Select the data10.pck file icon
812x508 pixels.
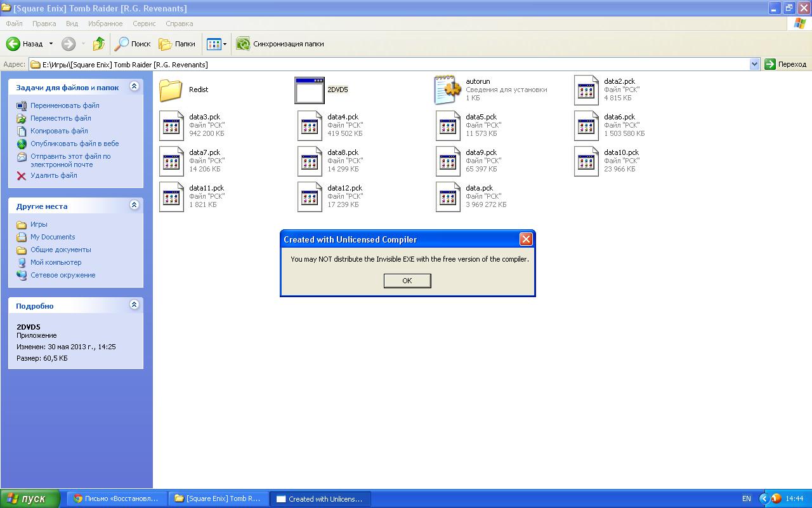(586, 161)
